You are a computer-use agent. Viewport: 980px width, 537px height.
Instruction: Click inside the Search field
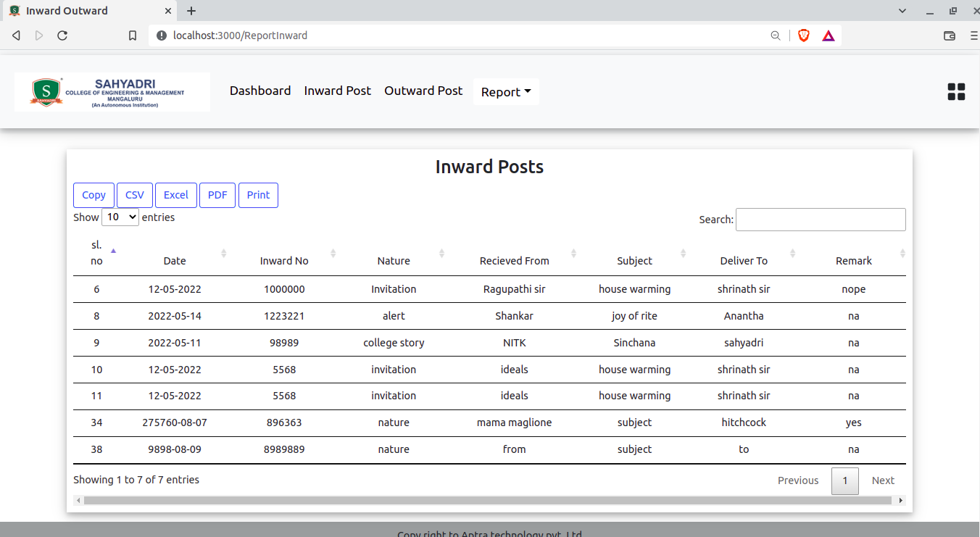(x=821, y=219)
